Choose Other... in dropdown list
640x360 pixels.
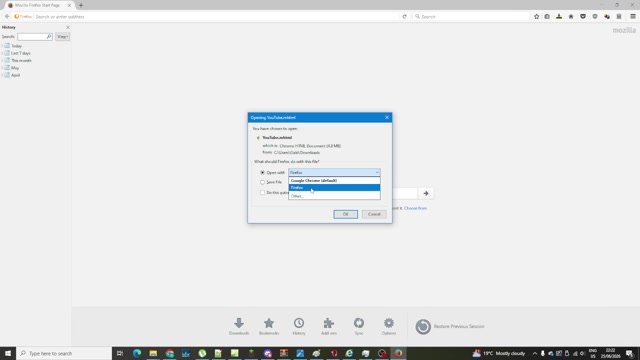334,196
